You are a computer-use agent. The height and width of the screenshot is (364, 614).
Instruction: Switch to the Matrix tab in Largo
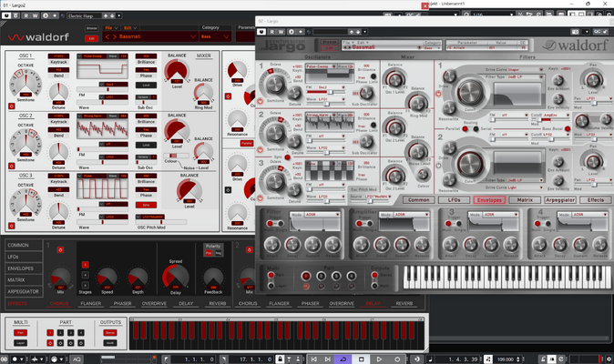(x=525, y=200)
